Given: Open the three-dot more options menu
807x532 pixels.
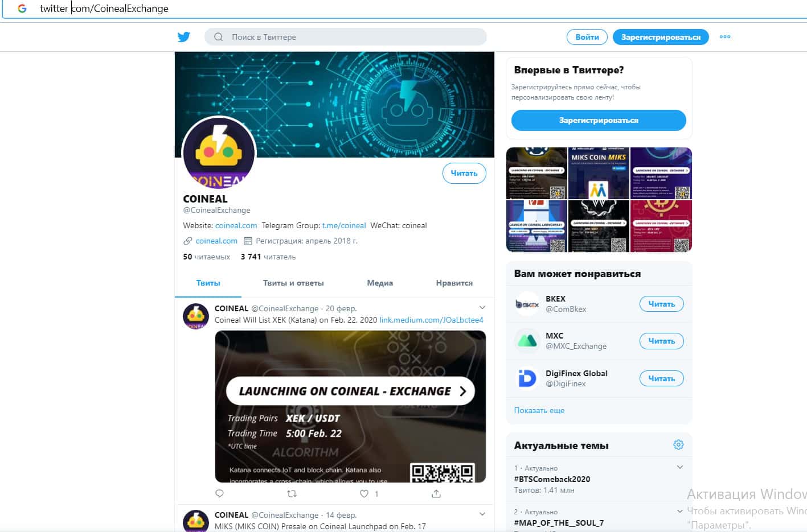Looking at the screenshot, I should (724, 37).
